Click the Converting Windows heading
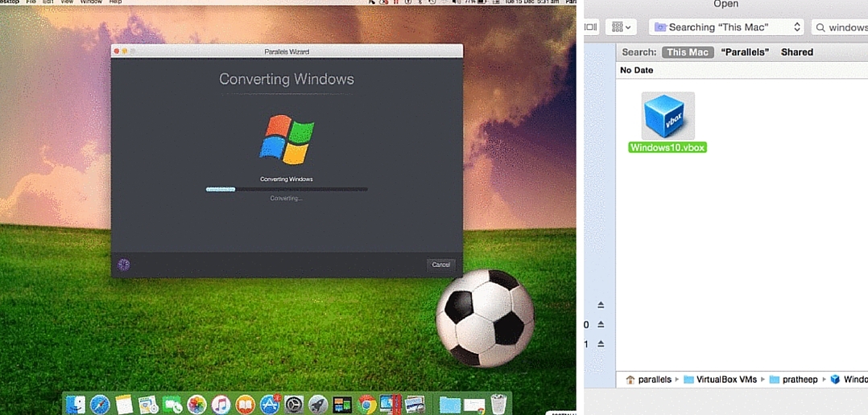The height and width of the screenshot is (415, 868). pos(286,79)
